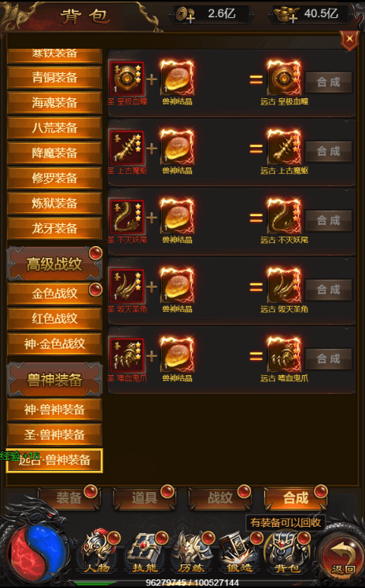Select the 圣·兽神装备 sidebar item
This screenshot has width=365, height=588.
point(54,435)
